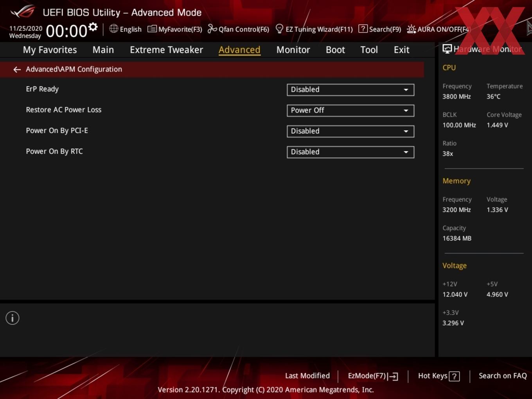Click Capacity value 16384 MB
The height and width of the screenshot is (399, 532).
457,238
